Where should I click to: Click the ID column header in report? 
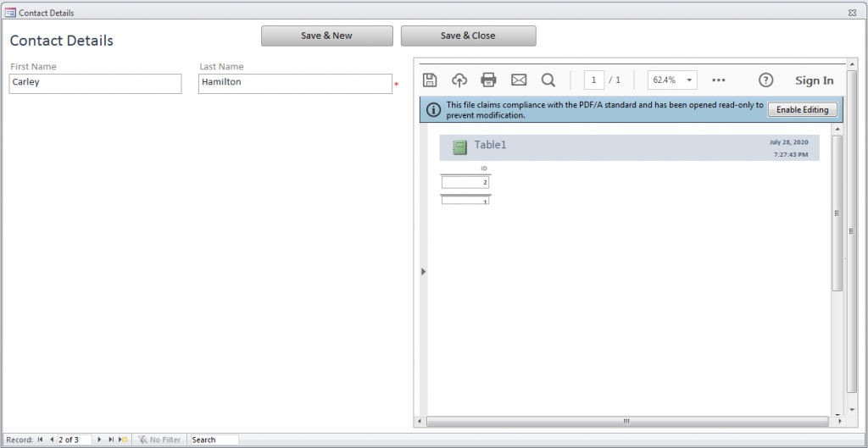click(x=484, y=169)
